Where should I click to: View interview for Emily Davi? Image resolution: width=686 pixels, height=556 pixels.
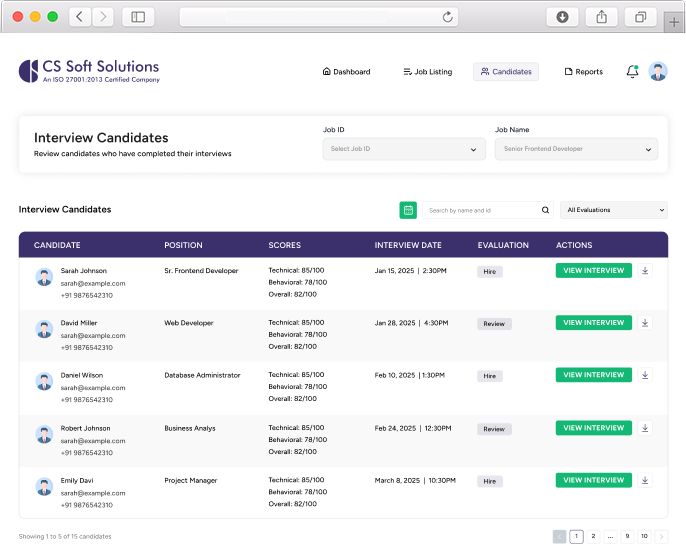tap(593, 480)
